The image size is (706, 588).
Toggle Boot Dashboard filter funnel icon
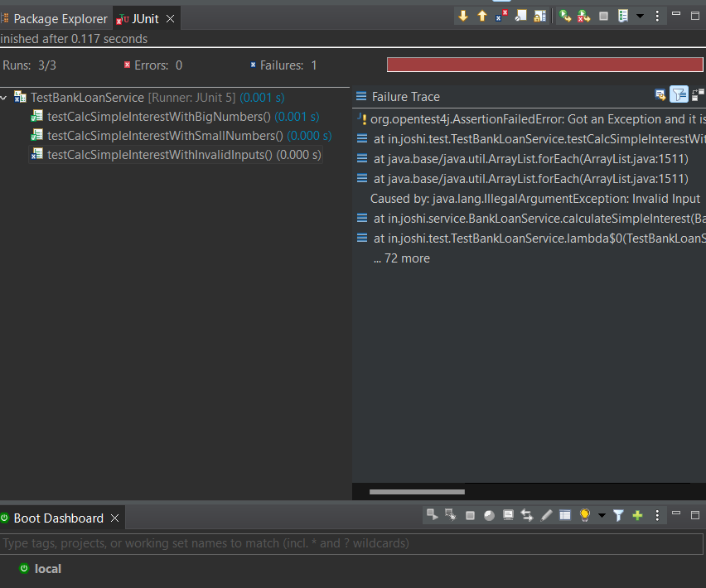[618, 516]
